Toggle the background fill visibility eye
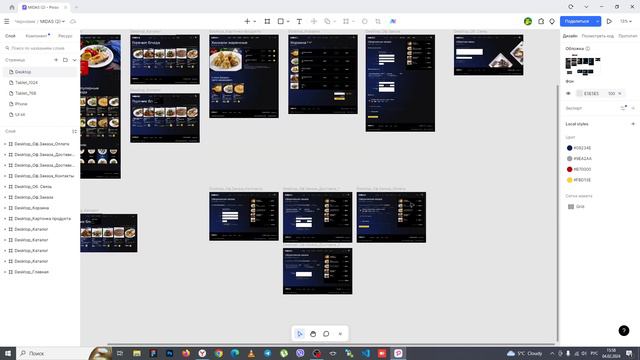The width and height of the screenshot is (640, 360). (x=568, y=93)
